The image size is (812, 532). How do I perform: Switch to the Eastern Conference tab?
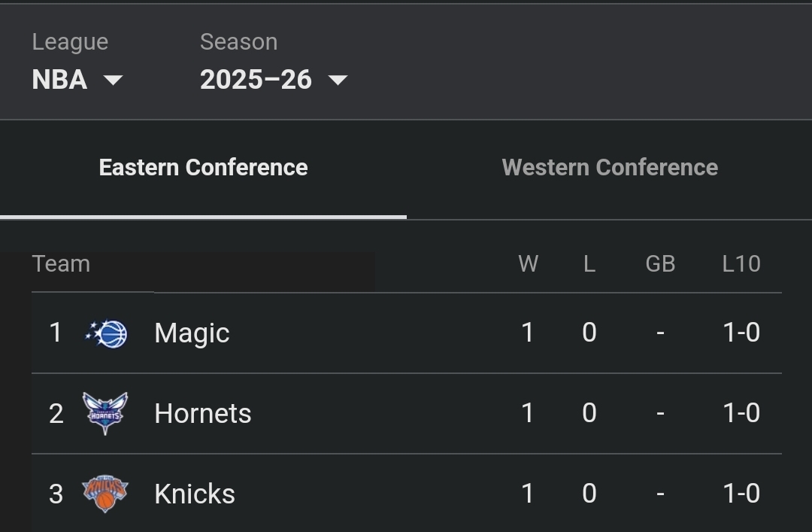[x=203, y=167]
